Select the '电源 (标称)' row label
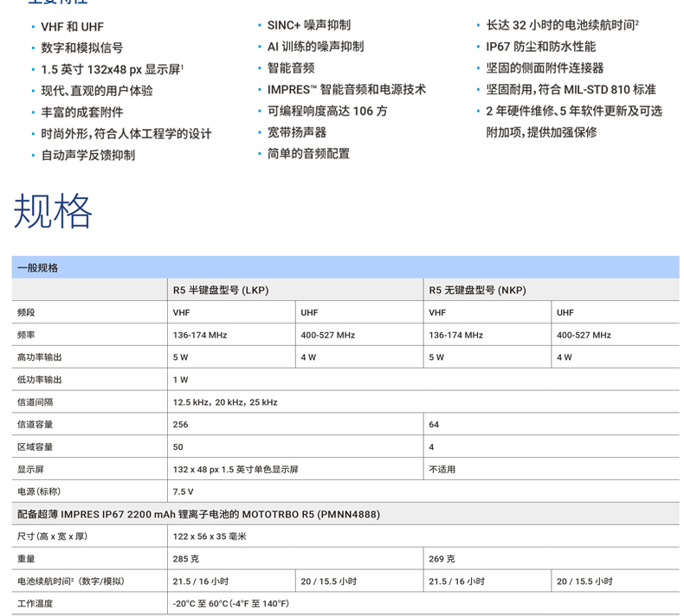 point(39,491)
